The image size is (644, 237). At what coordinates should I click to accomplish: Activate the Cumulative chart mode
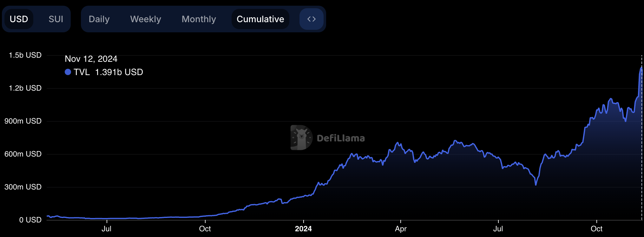click(x=260, y=19)
